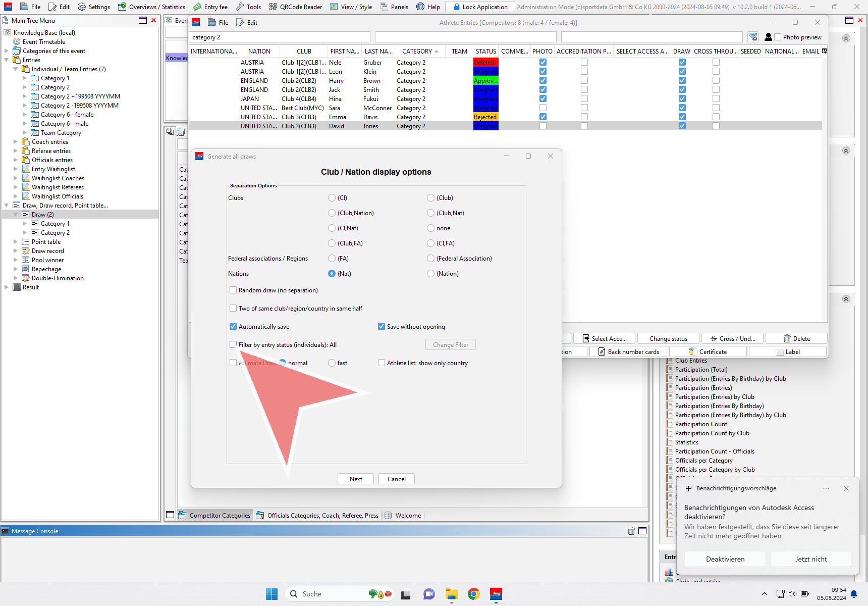The width and height of the screenshot is (868, 606).
Task: Open Chrome from the taskbar
Action: (473, 594)
